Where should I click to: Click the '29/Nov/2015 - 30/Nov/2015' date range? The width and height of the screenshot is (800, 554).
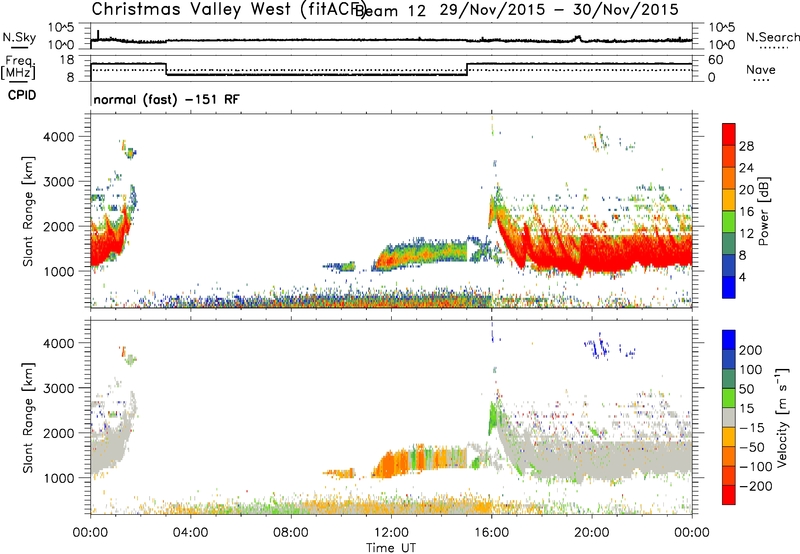point(559,10)
